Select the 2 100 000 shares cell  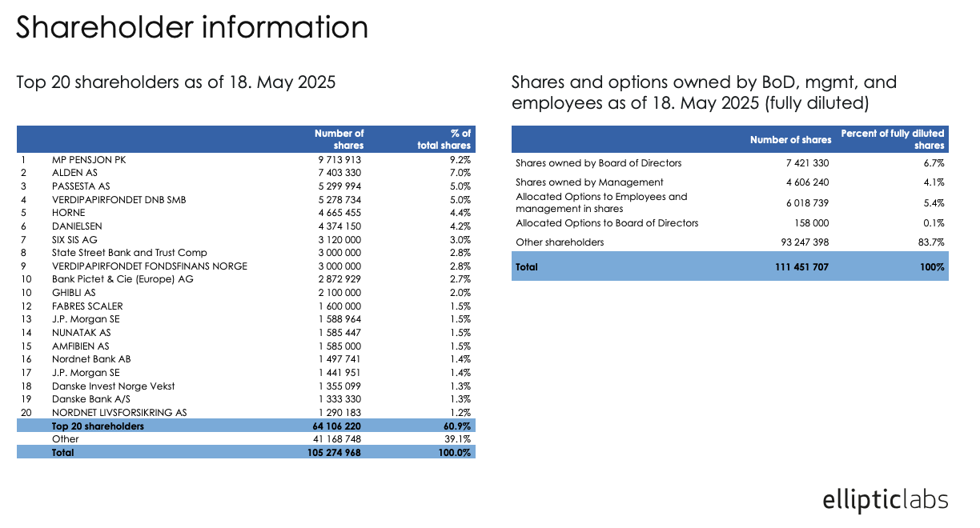point(339,293)
